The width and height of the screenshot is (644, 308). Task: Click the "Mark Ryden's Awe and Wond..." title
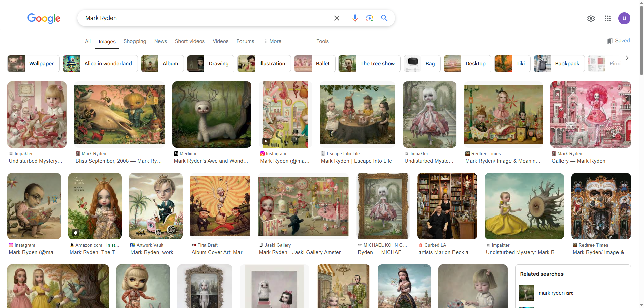click(211, 161)
